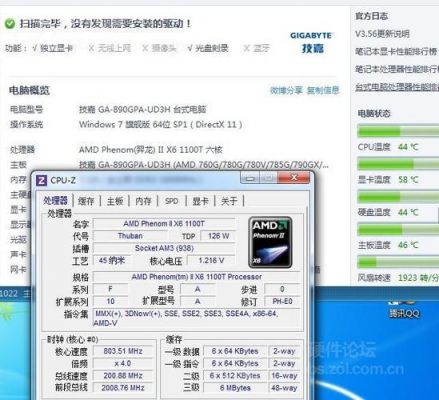This screenshot has width=439, height=400.
Task: Click the 插槽 field Socket AM3 (938)
Action: (x=164, y=248)
